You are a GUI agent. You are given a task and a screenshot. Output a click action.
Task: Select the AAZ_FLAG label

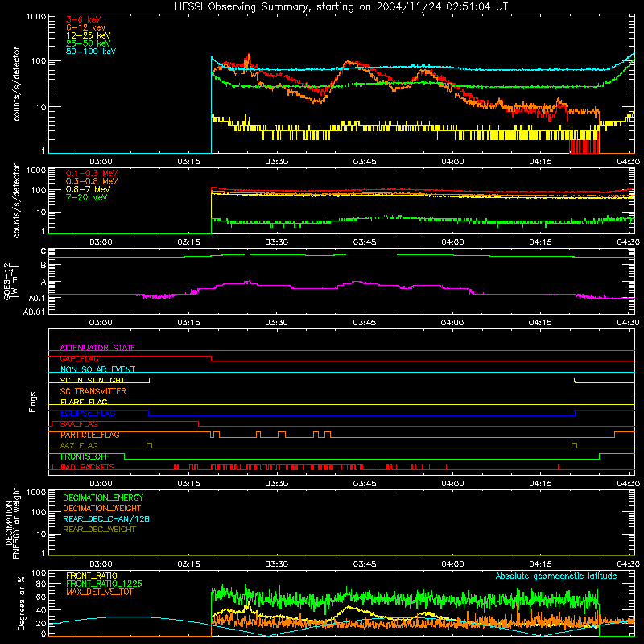click(x=79, y=445)
